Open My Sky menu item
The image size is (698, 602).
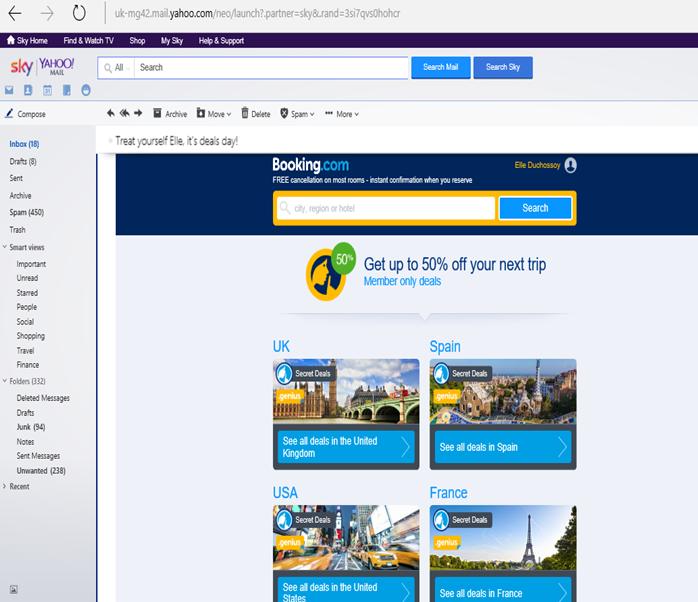tap(172, 41)
